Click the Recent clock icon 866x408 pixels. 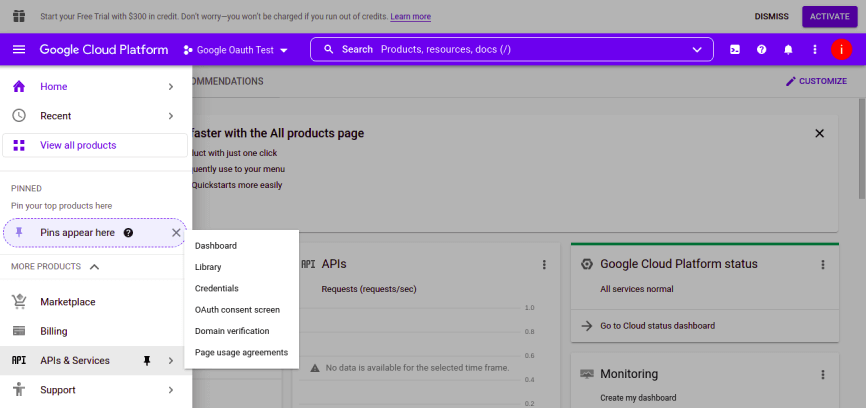click(x=19, y=116)
